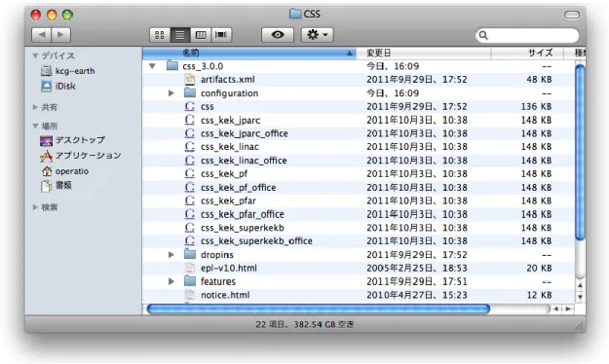Click the dropins folder icon
This screenshot has height=364, width=609.
[190, 254]
